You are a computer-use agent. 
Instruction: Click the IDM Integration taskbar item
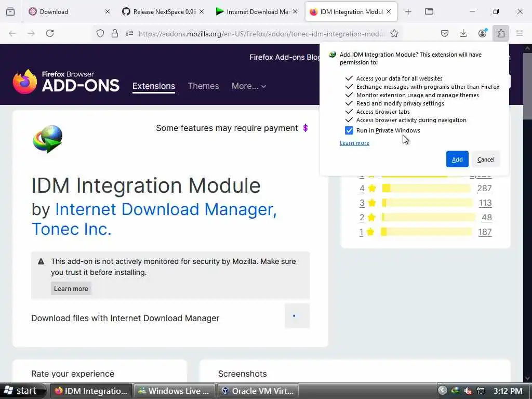click(91, 391)
